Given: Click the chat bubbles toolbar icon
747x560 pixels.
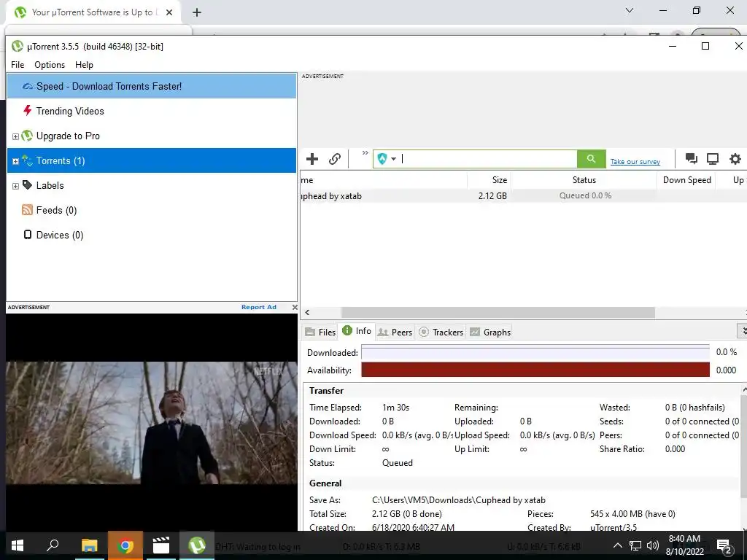Looking at the screenshot, I should [x=691, y=158].
